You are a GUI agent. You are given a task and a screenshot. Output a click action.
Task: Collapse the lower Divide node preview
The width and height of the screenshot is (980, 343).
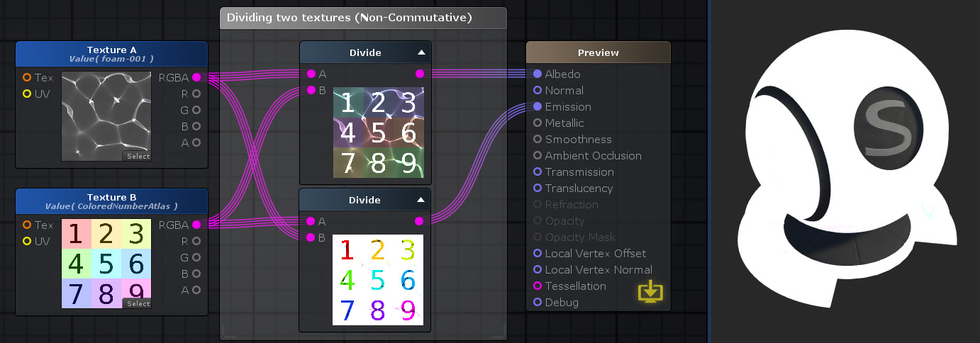421,200
